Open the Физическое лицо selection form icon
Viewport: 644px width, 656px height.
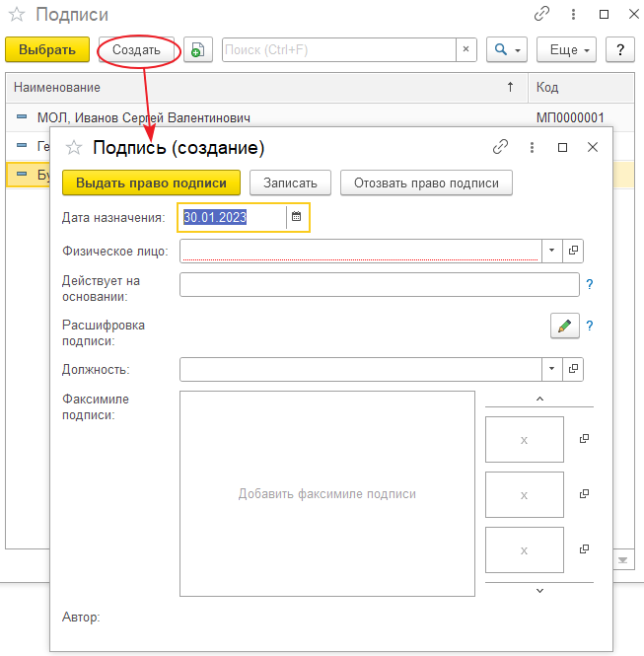[x=574, y=251]
